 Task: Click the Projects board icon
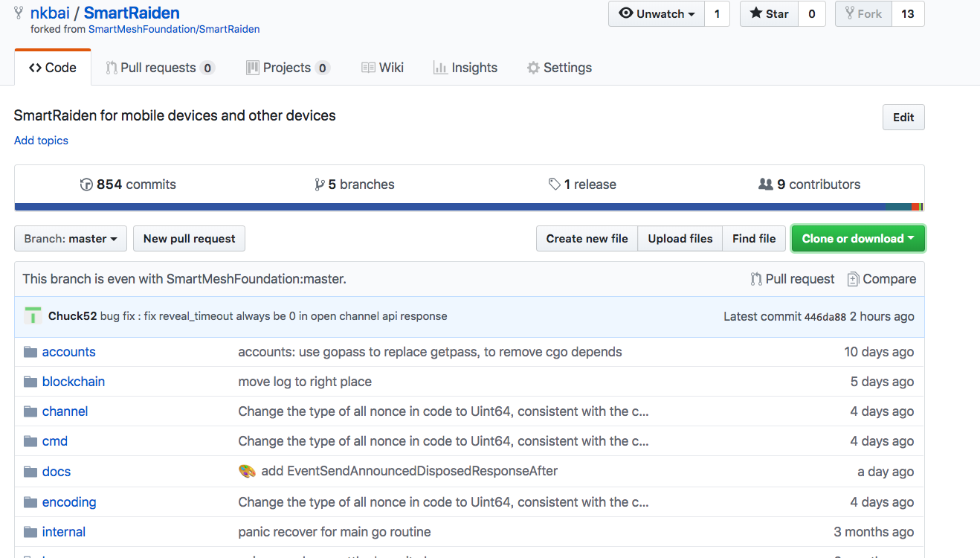tap(253, 68)
